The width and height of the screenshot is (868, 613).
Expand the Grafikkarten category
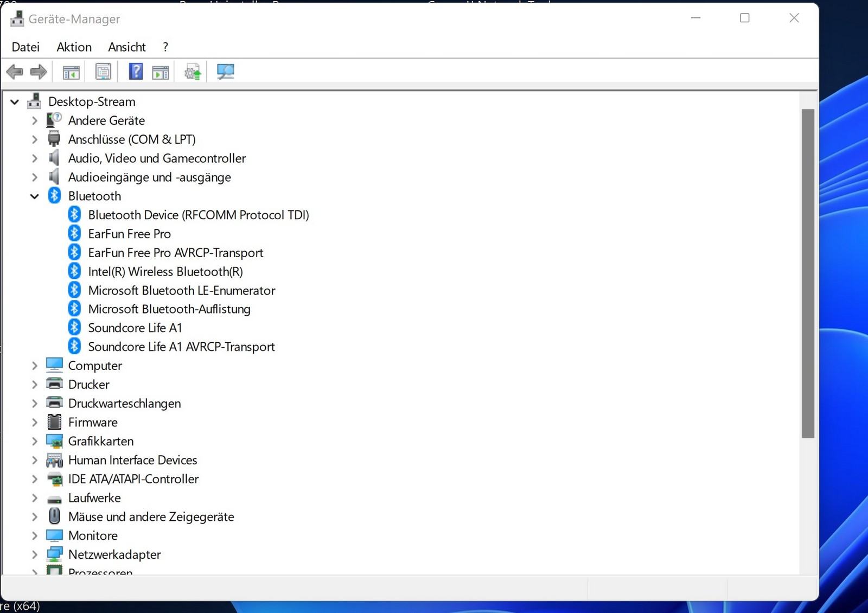point(35,441)
